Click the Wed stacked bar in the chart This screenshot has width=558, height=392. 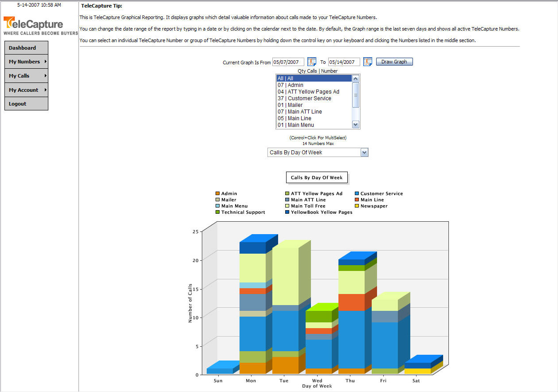(322, 339)
